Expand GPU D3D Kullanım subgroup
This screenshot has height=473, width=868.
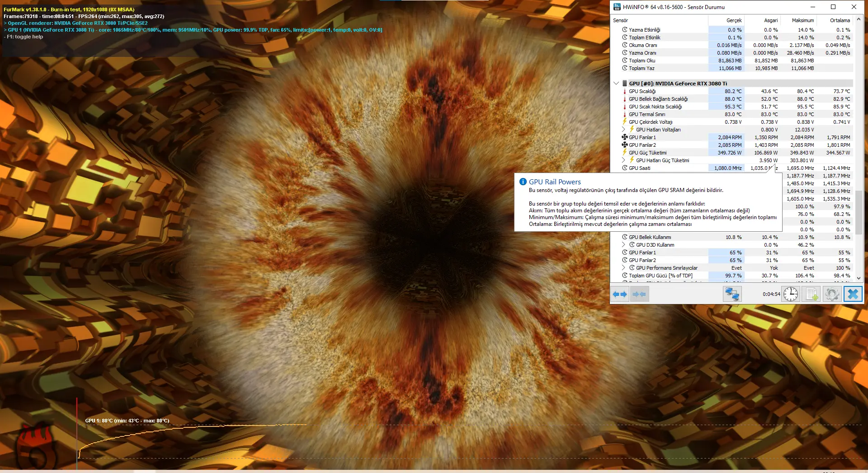pyautogui.click(x=623, y=245)
